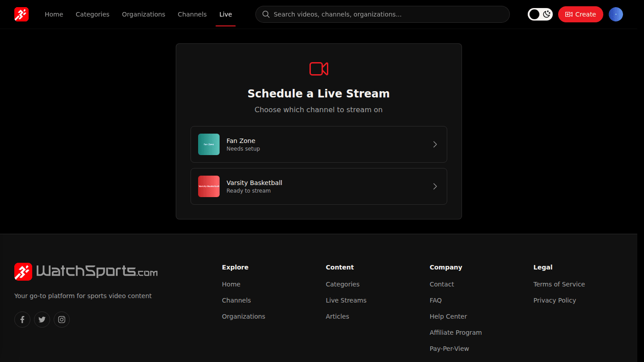Open the Twitter social icon
The height and width of the screenshot is (362, 644).
(42, 320)
